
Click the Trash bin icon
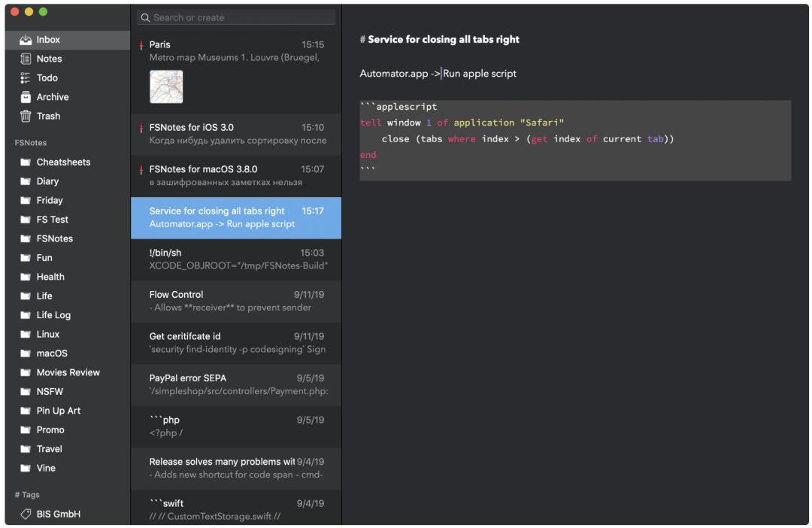click(26, 117)
